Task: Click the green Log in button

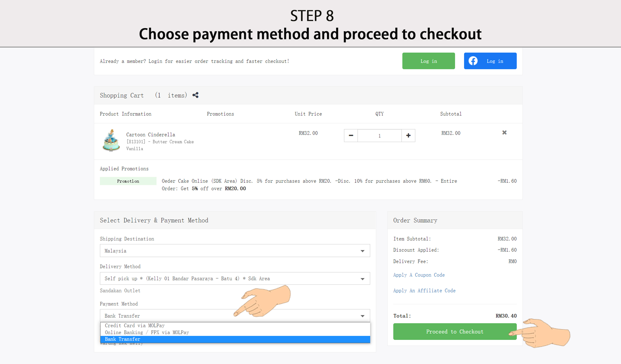Action: (428, 61)
